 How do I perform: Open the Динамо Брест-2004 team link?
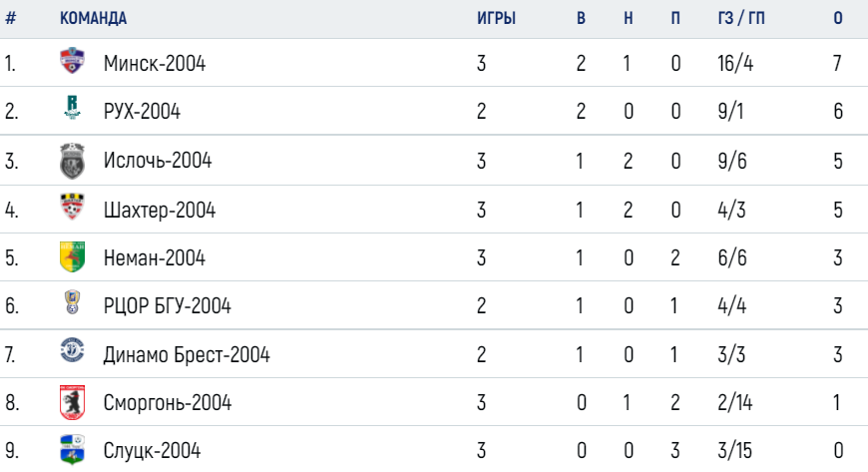coord(187,354)
